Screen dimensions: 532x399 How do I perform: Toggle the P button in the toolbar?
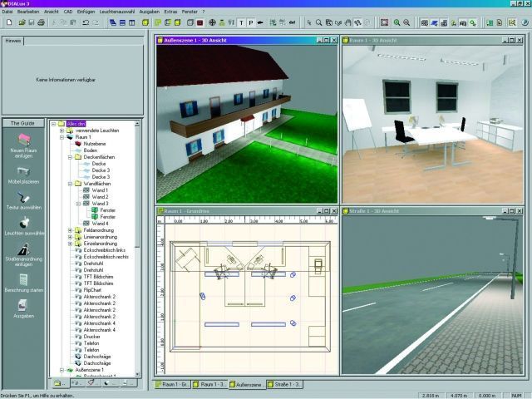pos(251,22)
